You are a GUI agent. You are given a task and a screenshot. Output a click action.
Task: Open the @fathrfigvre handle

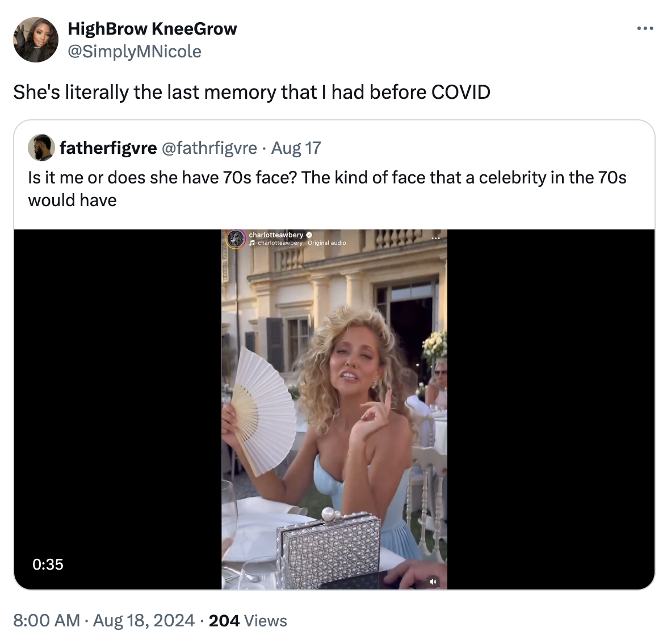[208, 147]
